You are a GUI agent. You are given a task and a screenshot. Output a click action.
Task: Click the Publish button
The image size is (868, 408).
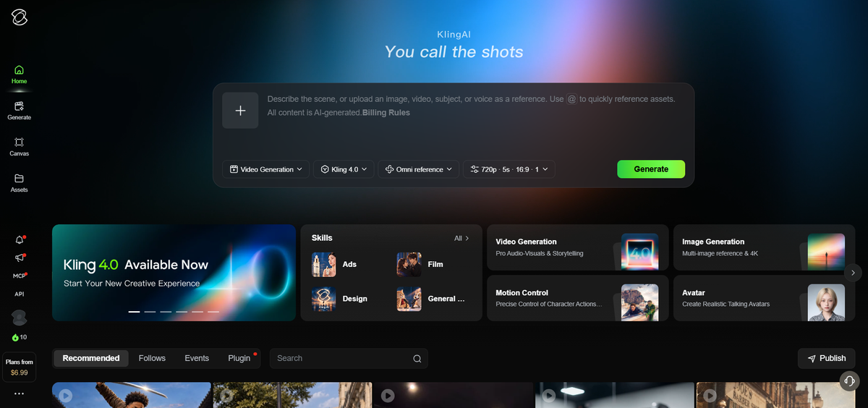click(827, 358)
